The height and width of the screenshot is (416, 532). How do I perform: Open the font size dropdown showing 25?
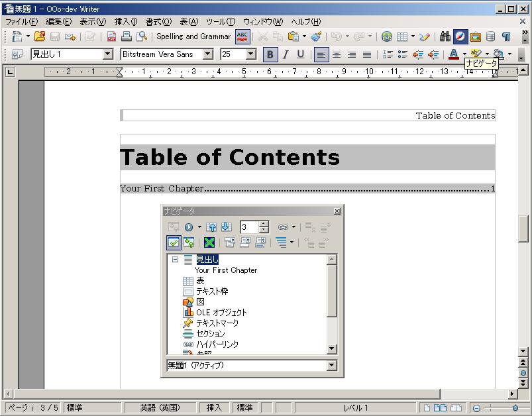coord(250,54)
